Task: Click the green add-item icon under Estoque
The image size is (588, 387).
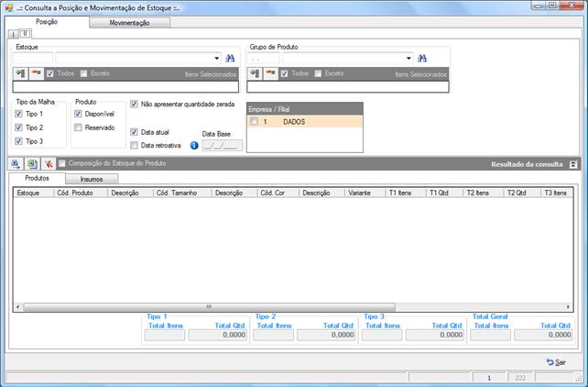Action: click(21, 73)
